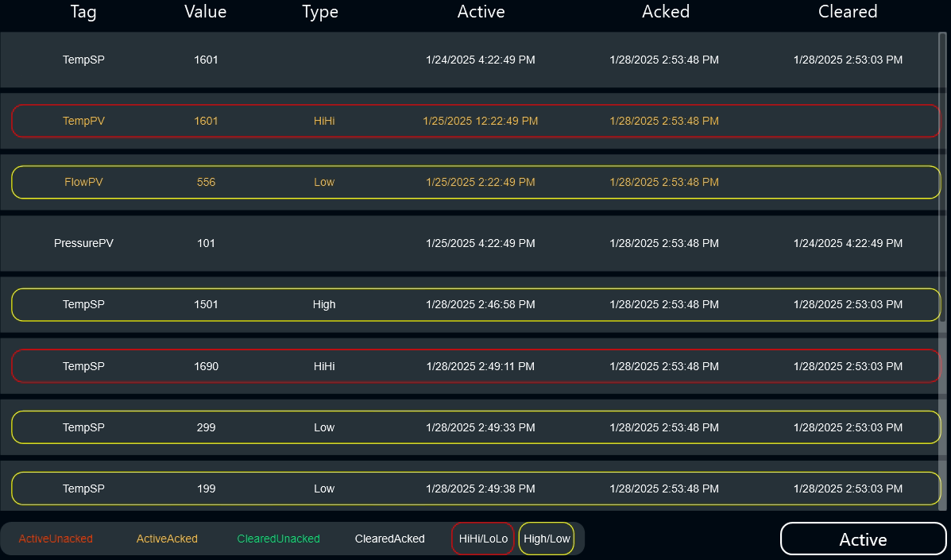951x560 pixels.
Task: Click active time 1/24/2025 4:22:49 PM in first row
Action: (x=481, y=60)
